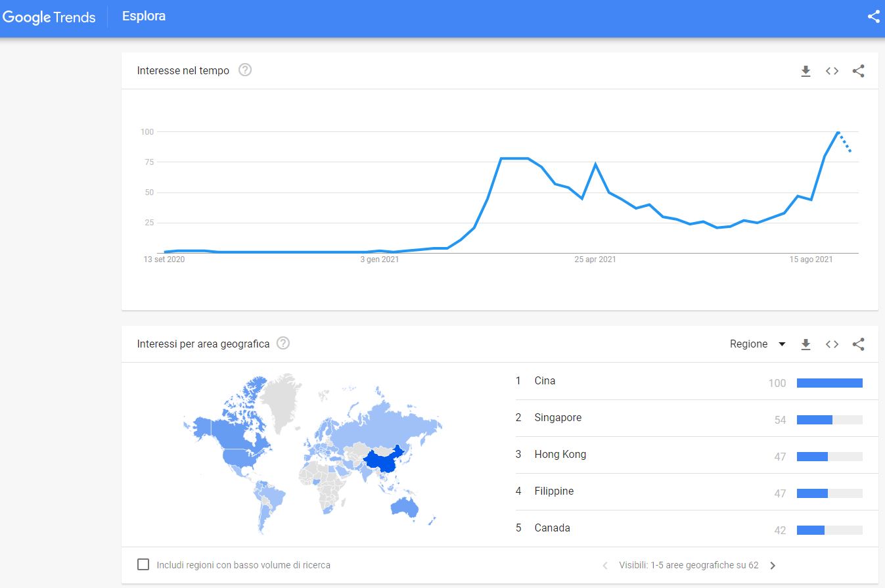Open embed code for Interesse nel tempo
Screen dimensions: 885x588
[832, 71]
